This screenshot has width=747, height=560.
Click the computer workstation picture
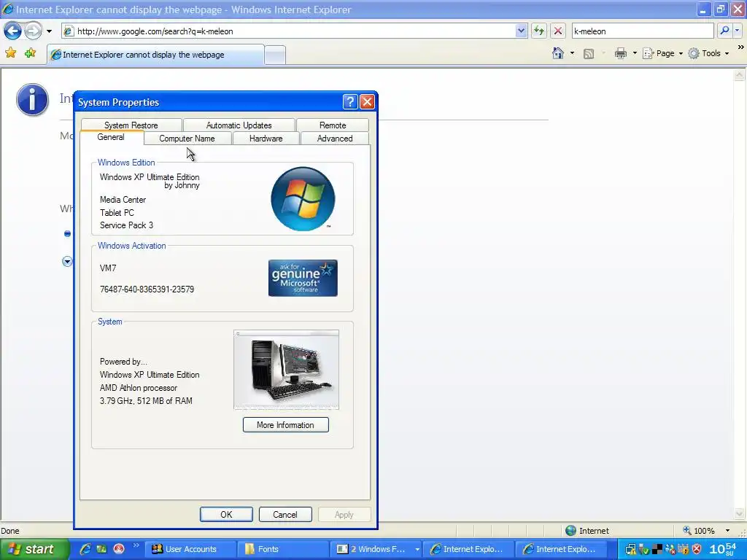286,370
